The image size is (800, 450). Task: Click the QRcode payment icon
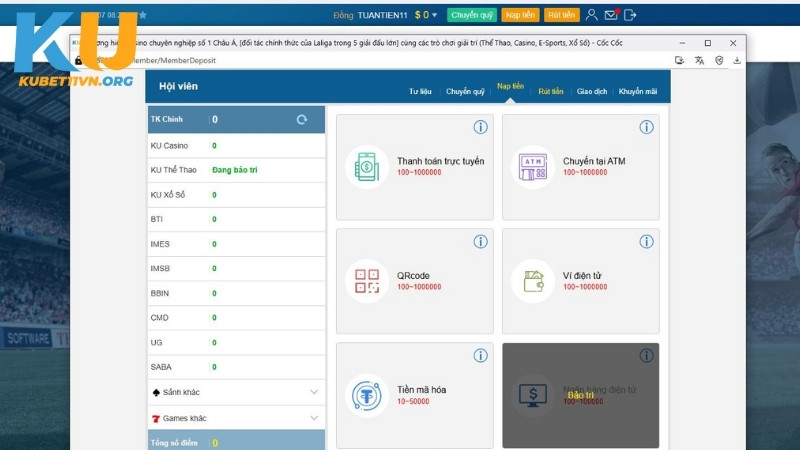point(367,281)
